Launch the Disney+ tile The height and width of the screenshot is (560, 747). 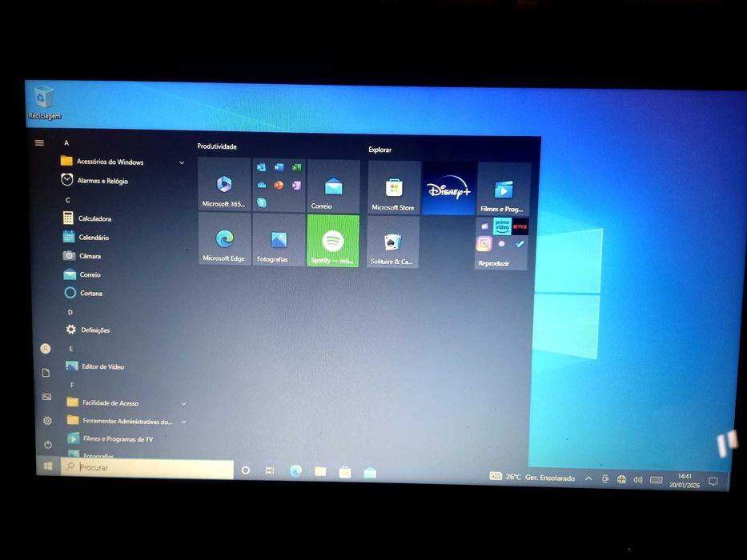point(449,188)
